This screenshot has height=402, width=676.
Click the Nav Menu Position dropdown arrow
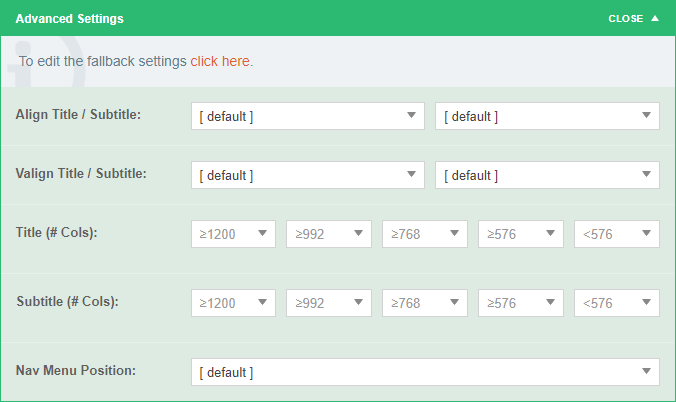[646, 372]
